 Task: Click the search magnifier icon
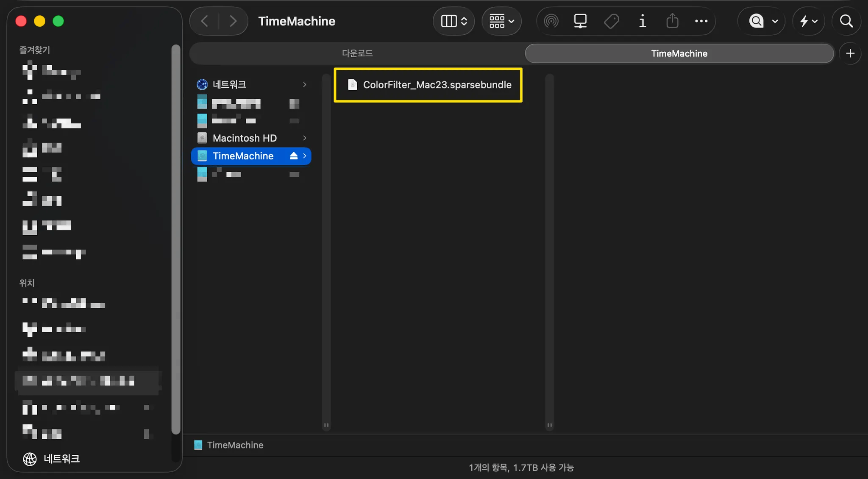(x=846, y=21)
